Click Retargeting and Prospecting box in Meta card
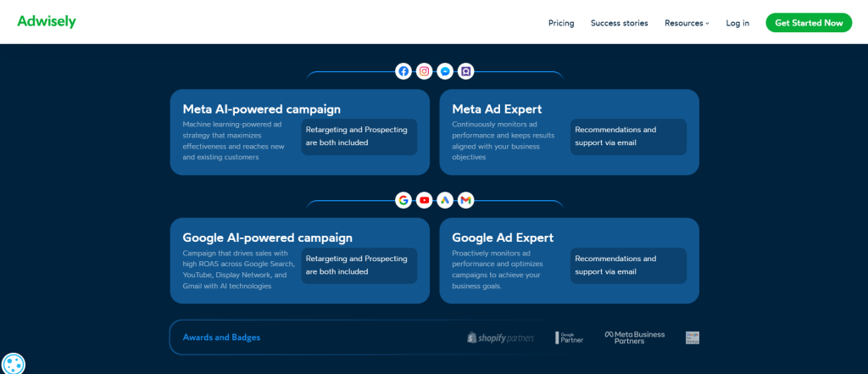Viewport: 868px width, 374px height. point(359,137)
